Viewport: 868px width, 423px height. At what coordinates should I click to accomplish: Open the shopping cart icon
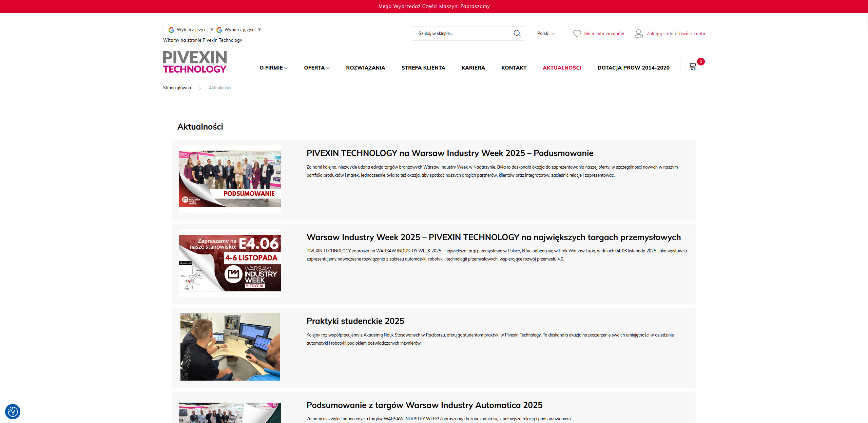point(692,66)
